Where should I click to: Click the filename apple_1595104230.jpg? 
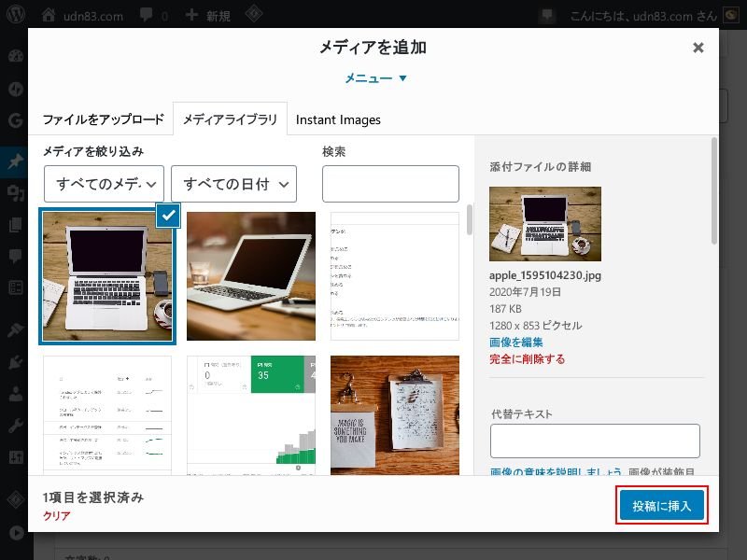pos(545,275)
